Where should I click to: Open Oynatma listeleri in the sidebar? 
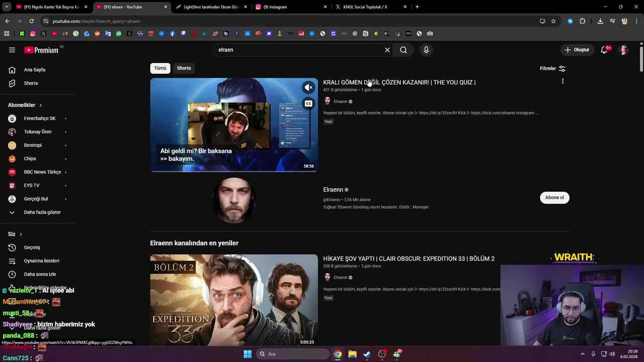[42, 261]
